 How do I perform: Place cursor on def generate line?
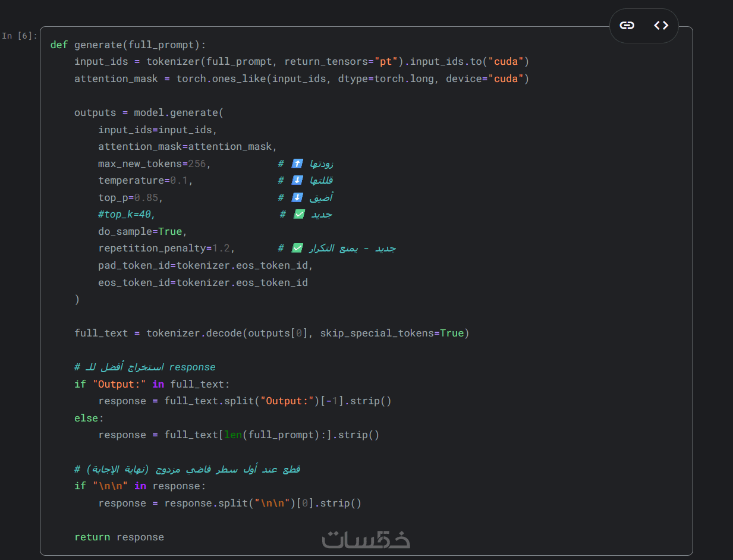coord(128,45)
